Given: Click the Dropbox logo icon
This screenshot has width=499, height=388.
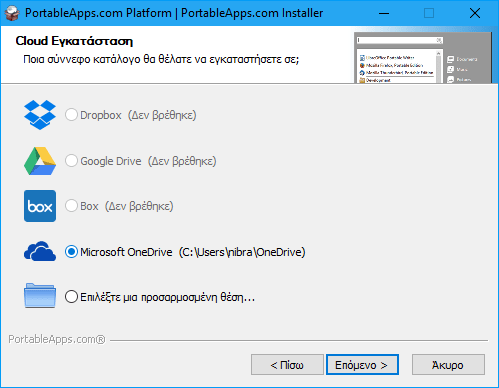Looking at the screenshot, I should click(x=40, y=115).
